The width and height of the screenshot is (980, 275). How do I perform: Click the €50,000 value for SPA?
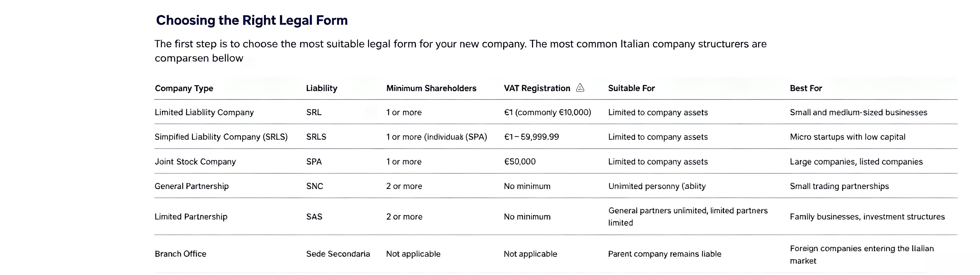tap(520, 161)
